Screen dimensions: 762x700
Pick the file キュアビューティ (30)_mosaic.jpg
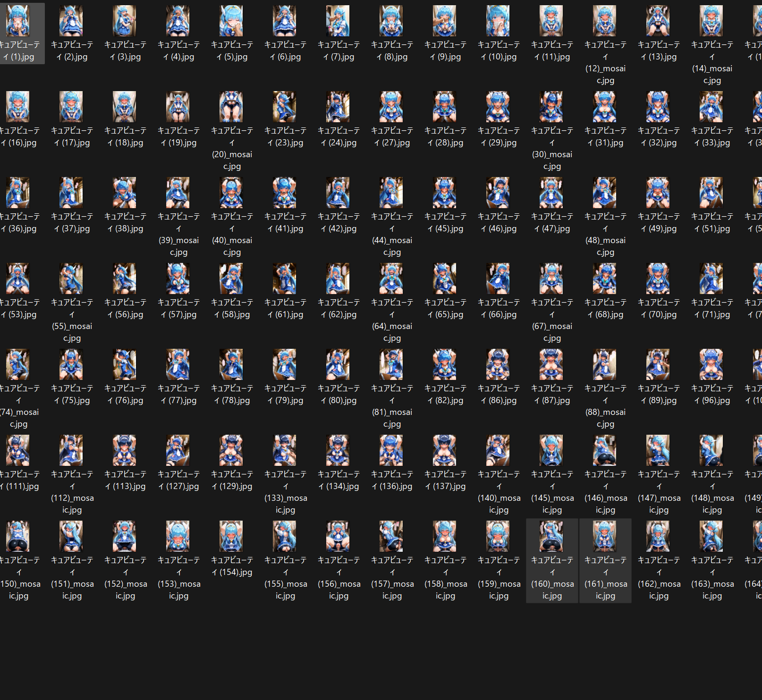[551, 131]
